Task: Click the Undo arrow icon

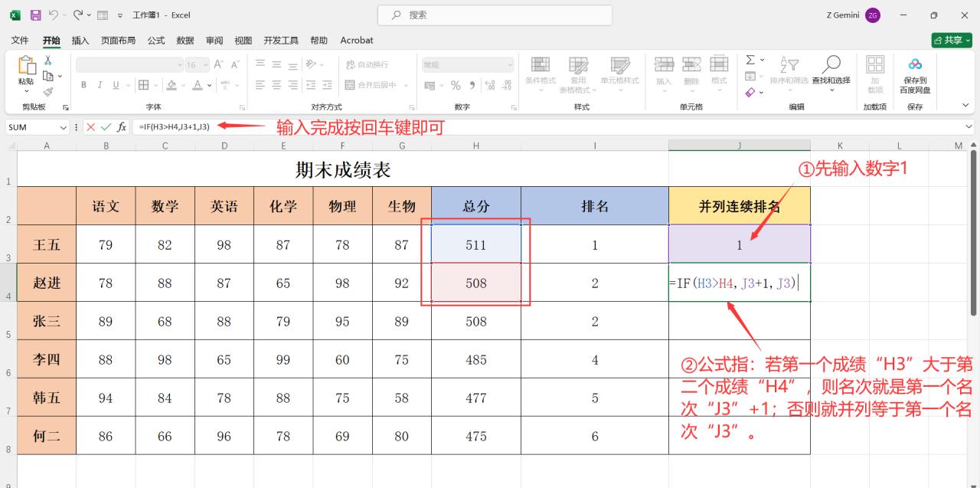Action: (54, 15)
